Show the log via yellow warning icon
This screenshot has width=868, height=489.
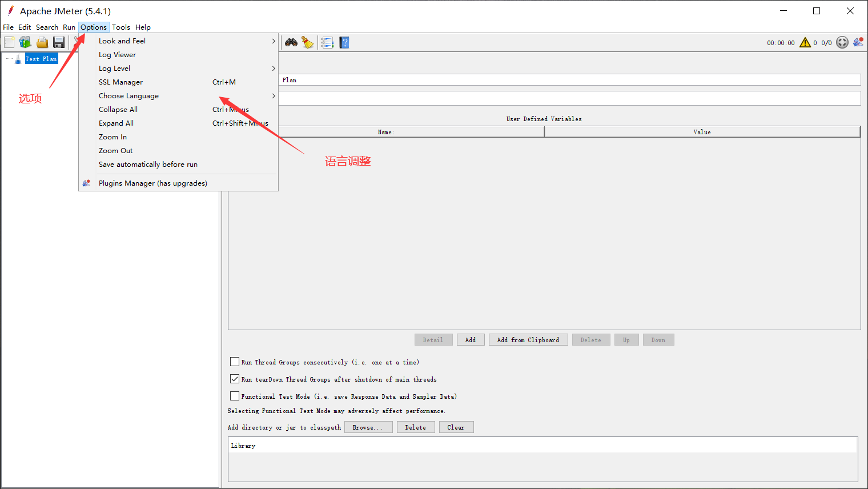pos(805,42)
